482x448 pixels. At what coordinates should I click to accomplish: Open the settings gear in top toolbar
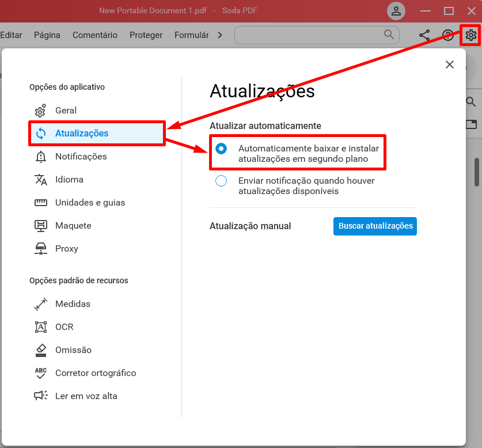point(470,35)
